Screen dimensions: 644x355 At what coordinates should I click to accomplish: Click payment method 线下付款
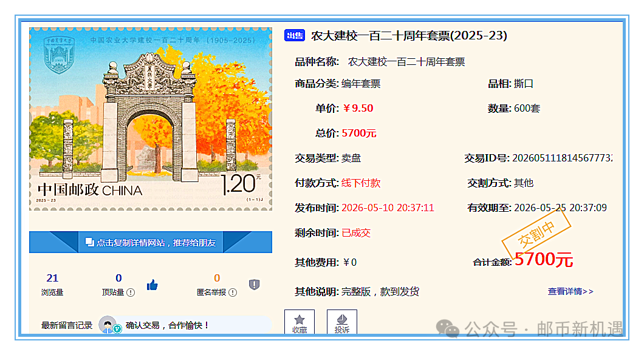[x=361, y=183]
